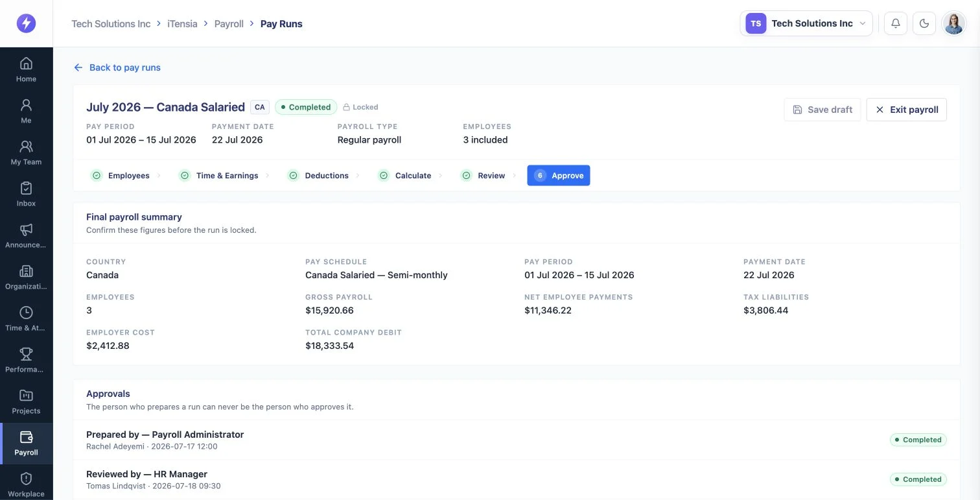Click the iTensia breadcrumb
980x500 pixels.
coord(182,24)
